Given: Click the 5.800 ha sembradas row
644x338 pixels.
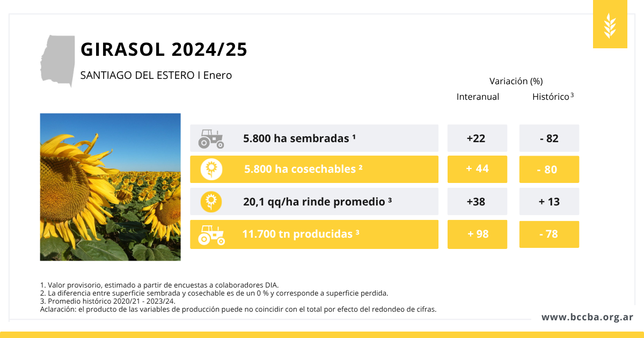Looking at the screenshot, I should (x=314, y=138).
